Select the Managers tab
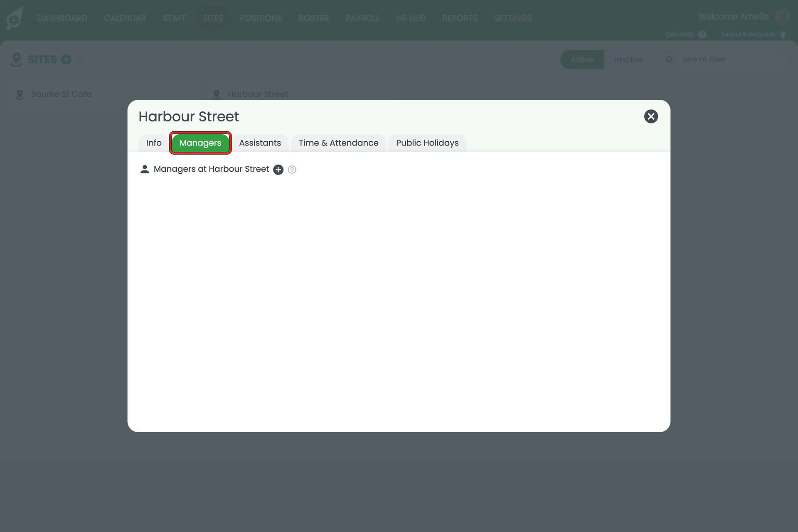Viewport: 798px width, 532px height. (x=200, y=143)
